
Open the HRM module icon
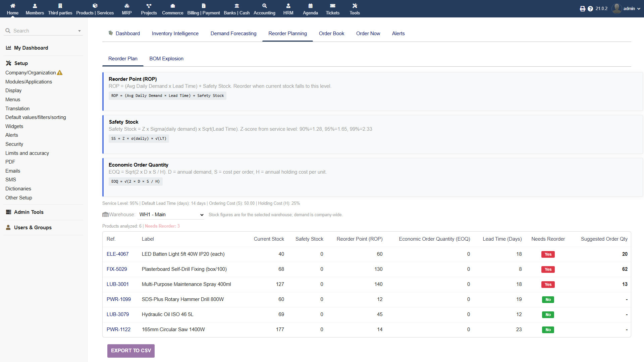[x=288, y=6]
